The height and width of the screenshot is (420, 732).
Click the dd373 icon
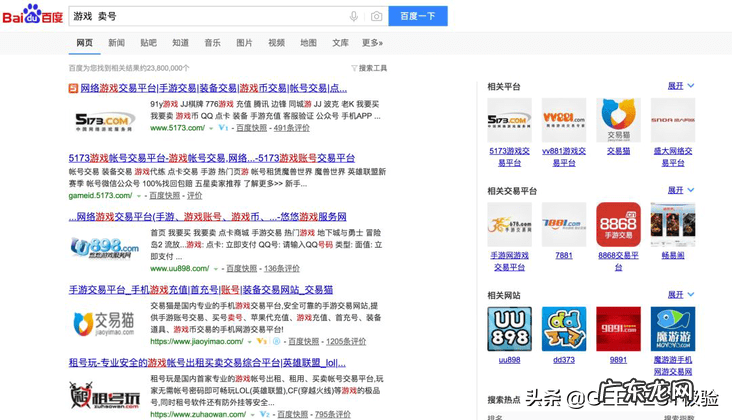point(563,329)
